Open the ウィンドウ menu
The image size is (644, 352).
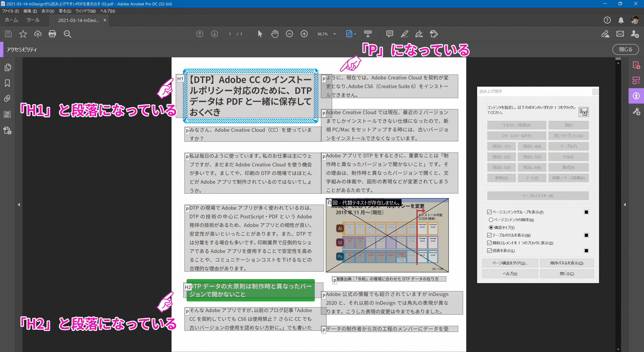86,11
